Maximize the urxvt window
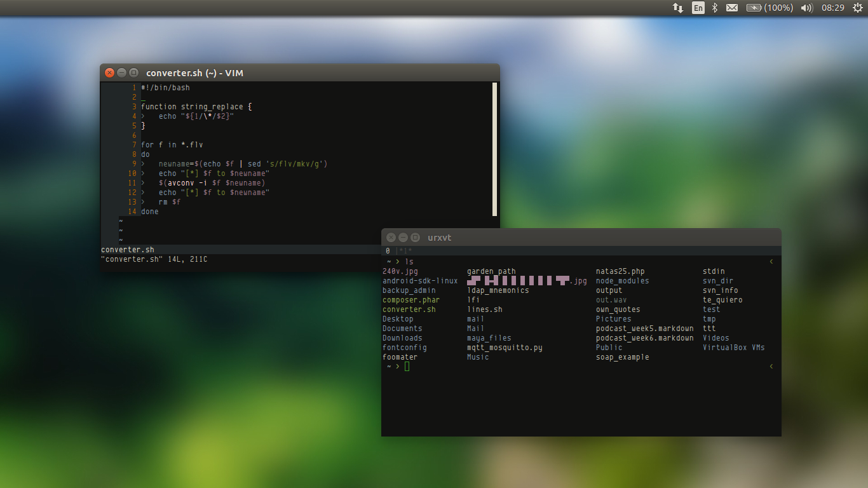The height and width of the screenshot is (488, 868). (x=415, y=238)
